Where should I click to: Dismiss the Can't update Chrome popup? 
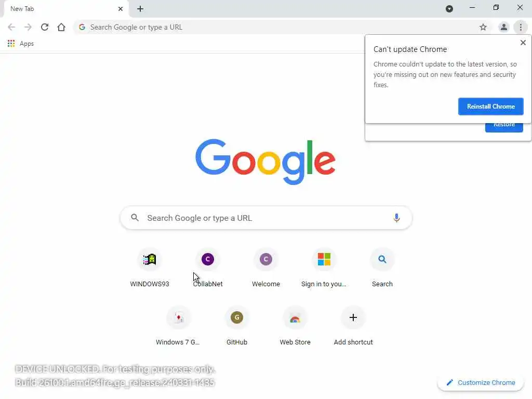point(523,43)
